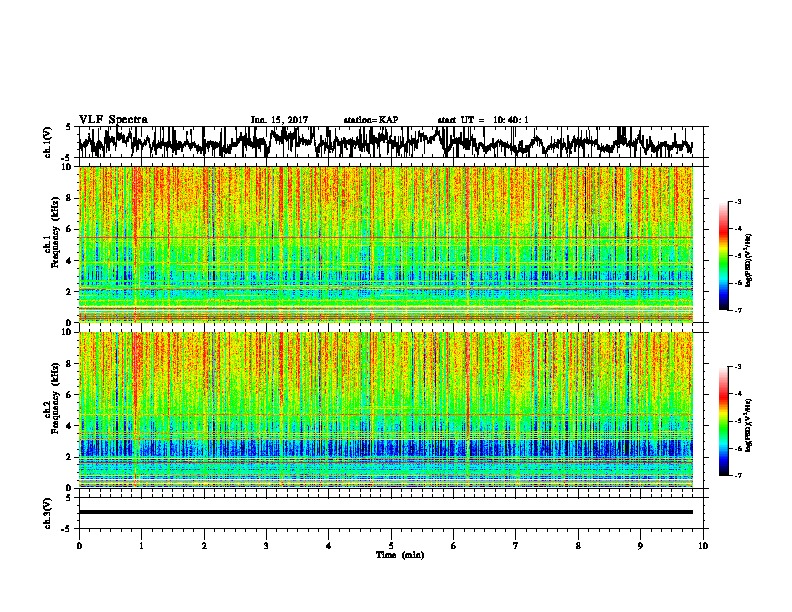
Task: Click time-axis tick label "2"
Action: point(204,546)
